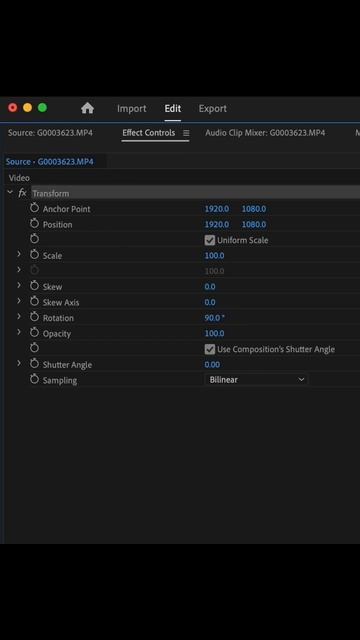Toggle Anchor Point animation stopwatch

tap(34, 208)
